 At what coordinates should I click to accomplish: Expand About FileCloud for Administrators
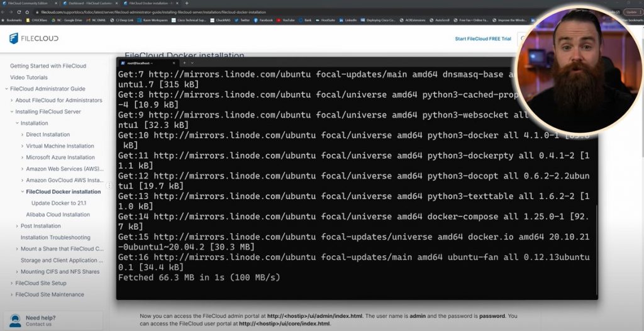[11, 100]
